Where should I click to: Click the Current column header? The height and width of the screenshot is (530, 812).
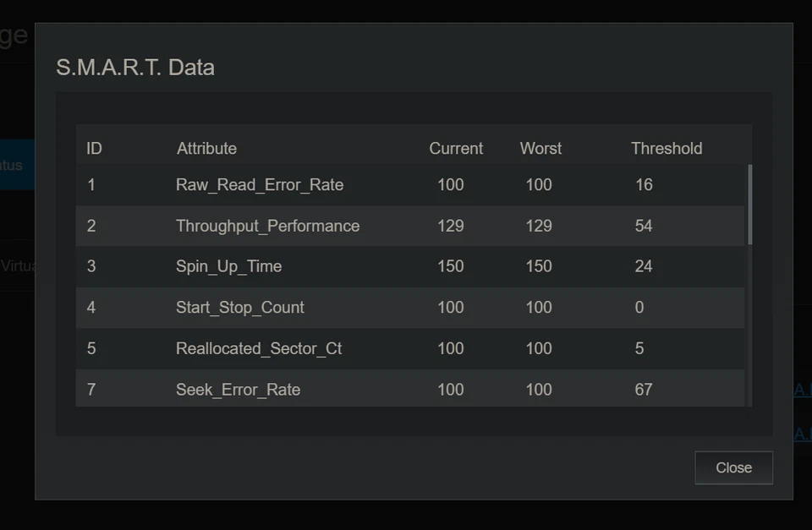(x=456, y=149)
